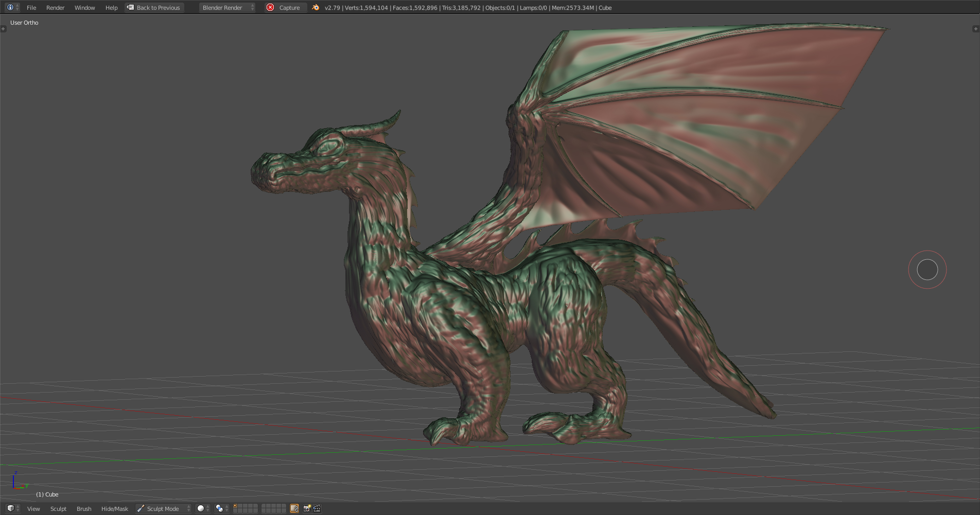980x515 pixels.
Task: Enable the first scene layer square
Action: pyautogui.click(x=236, y=506)
